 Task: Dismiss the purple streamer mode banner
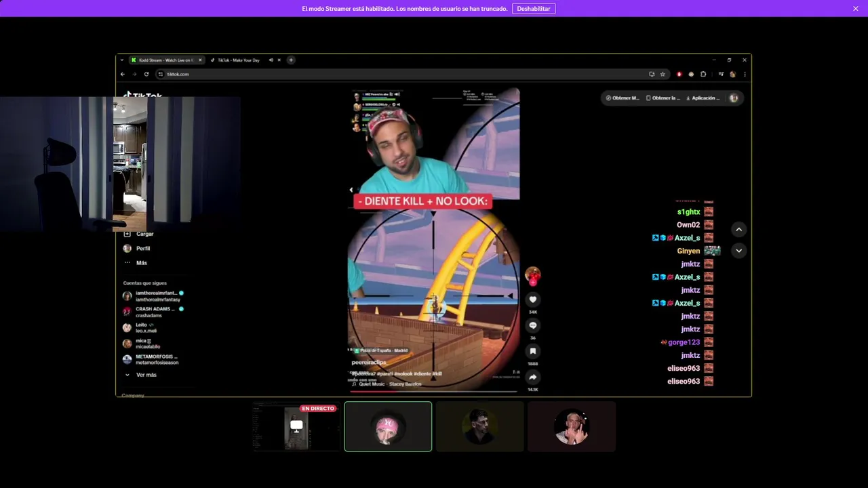pyautogui.click(x=856, y=9)
